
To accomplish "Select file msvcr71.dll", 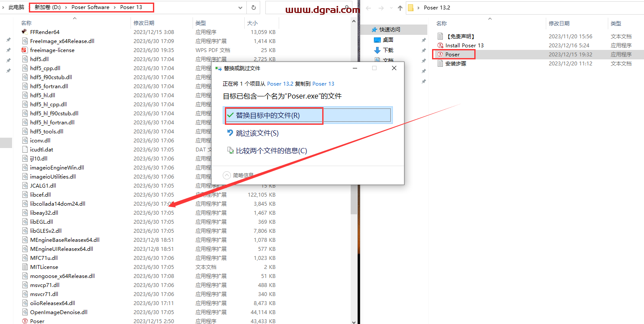I will 44,294.
